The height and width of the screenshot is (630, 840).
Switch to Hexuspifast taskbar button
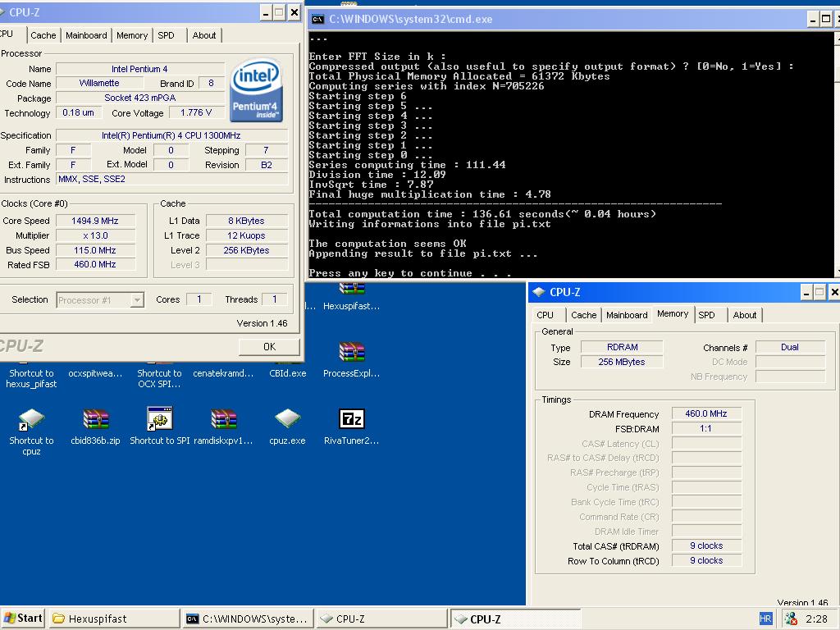click(x=114, y=619)
